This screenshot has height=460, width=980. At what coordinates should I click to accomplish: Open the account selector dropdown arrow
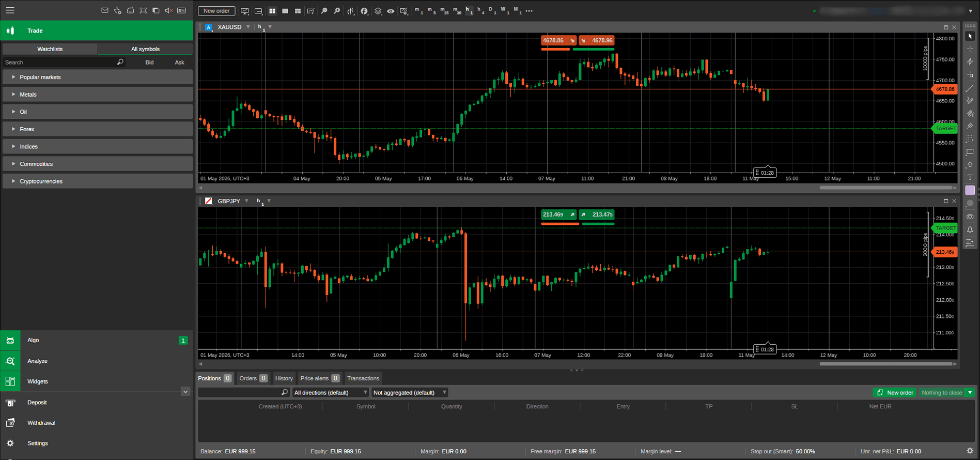[x=970, y=11]
